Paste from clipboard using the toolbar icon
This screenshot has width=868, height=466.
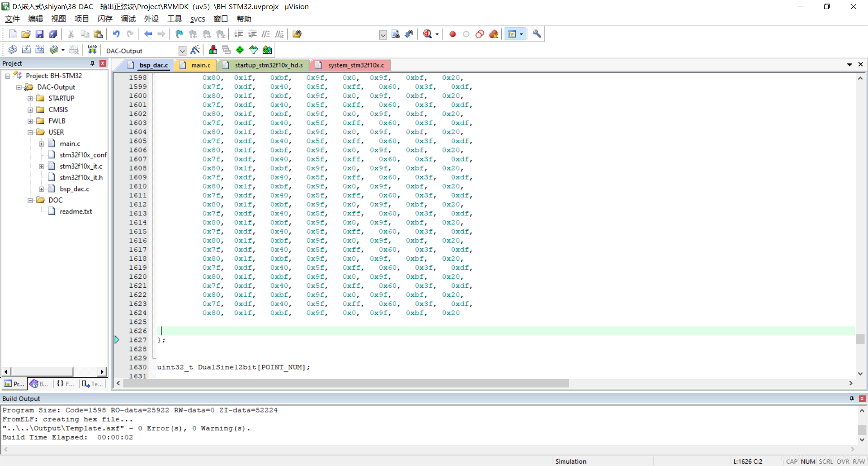pos(98,34)
